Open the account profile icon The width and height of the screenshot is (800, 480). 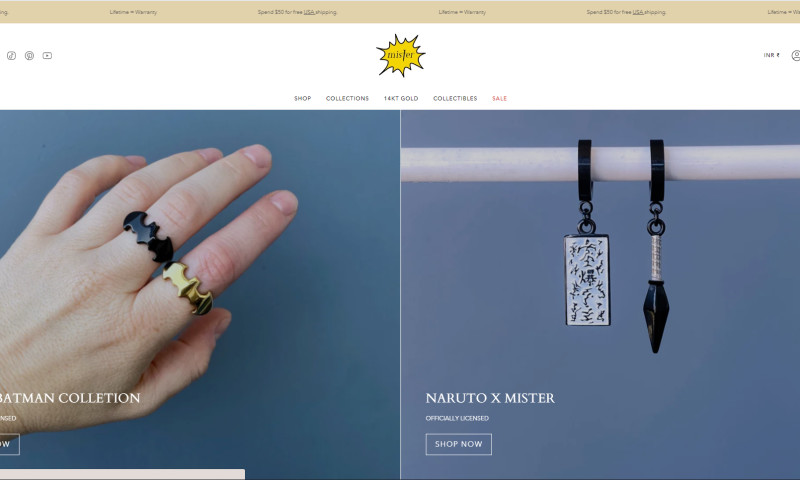(795, 55)
